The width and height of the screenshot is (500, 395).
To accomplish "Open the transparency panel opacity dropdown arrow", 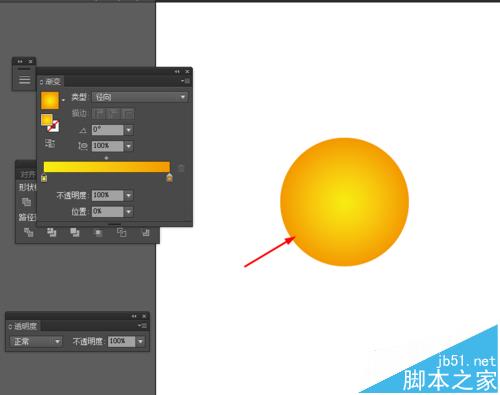I will click(141, 341).
